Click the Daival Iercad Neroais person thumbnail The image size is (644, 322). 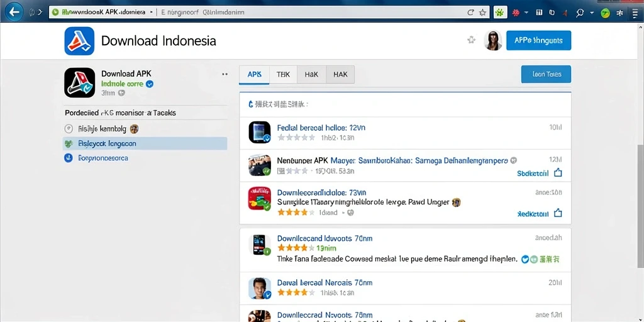click(260, 288)
